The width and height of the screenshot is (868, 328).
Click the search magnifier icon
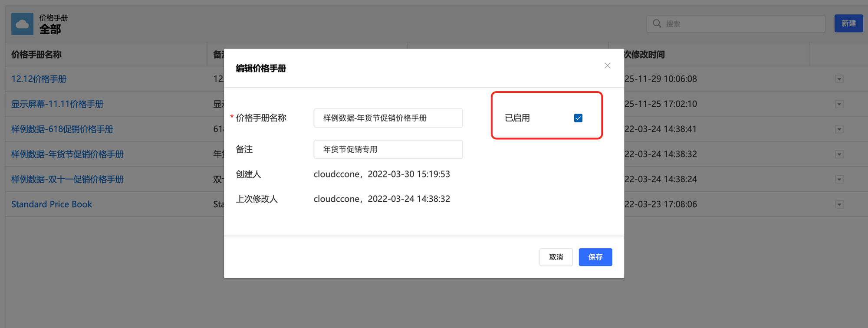[x=657, y=23]
